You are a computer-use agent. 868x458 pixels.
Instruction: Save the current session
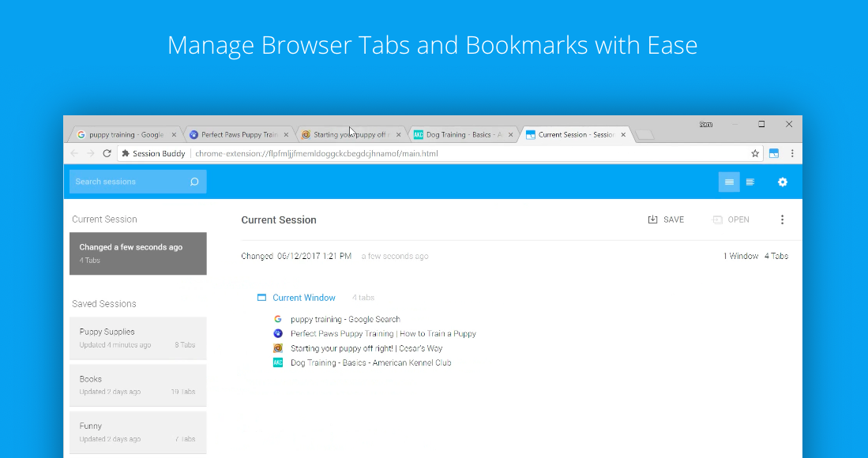pos(666,220)
